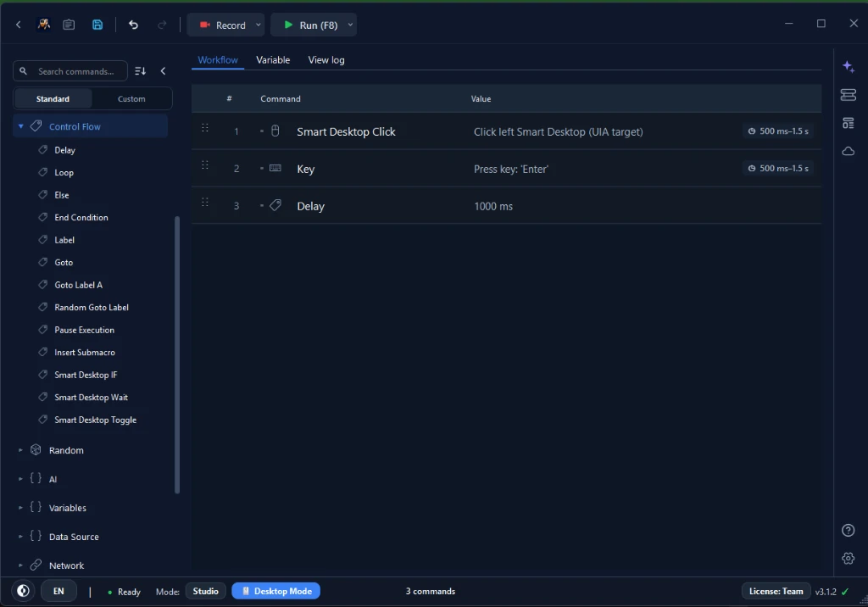Switch to the Custom commands toggle

point(131,98)
